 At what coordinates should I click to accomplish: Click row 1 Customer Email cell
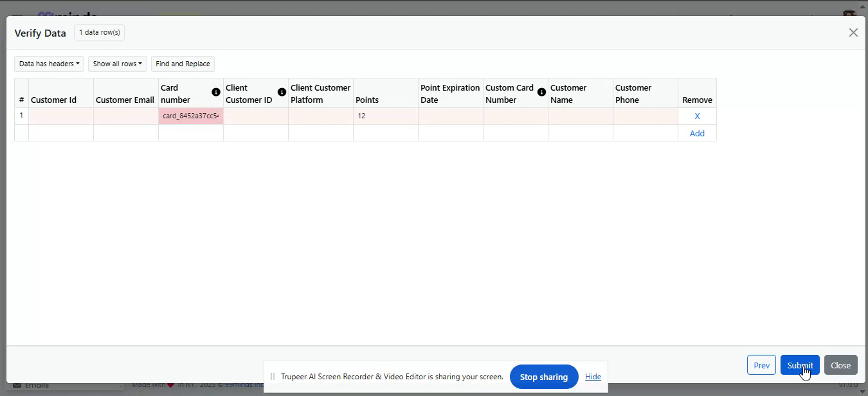click(x=126, y=116)
